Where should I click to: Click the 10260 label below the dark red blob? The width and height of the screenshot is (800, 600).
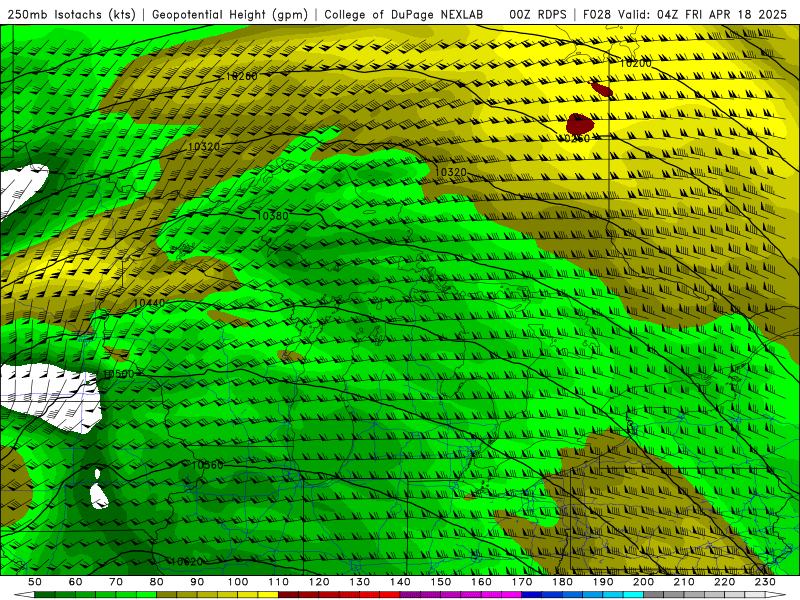tap(576, 139)
